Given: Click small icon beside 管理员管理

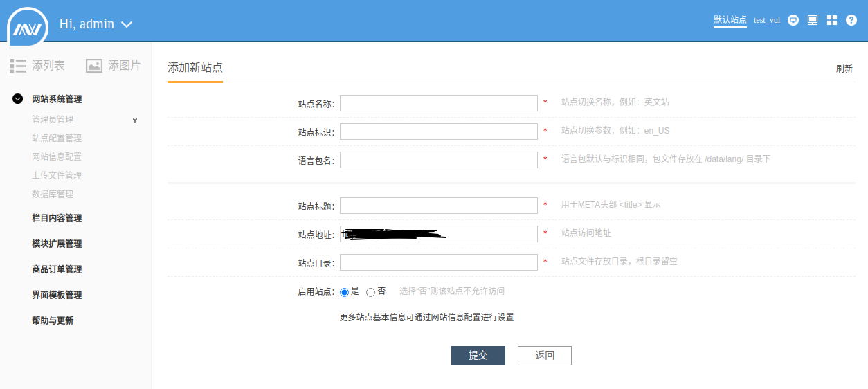Looking at the screenshot, I should [135, 120].
